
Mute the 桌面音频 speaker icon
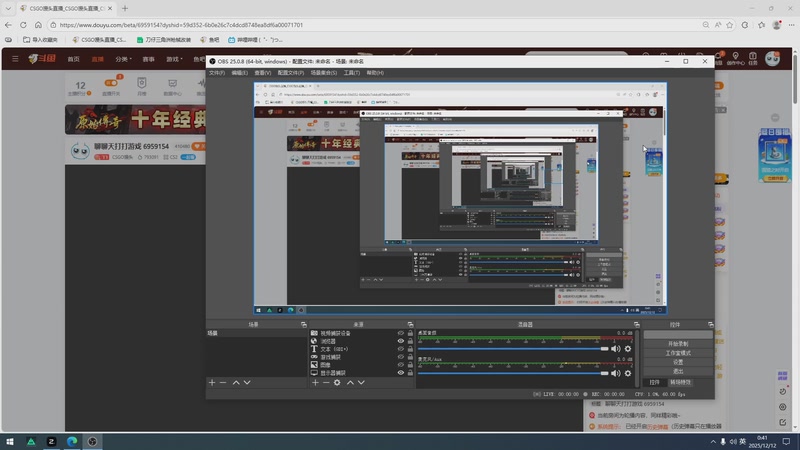click(616, 349)
